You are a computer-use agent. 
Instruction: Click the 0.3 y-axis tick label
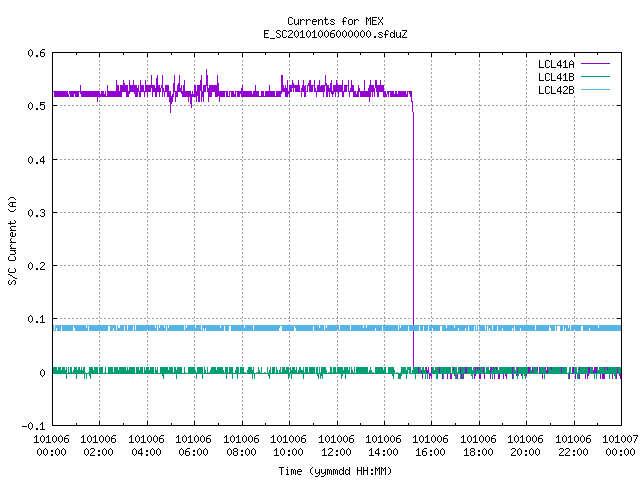[37, 213]
